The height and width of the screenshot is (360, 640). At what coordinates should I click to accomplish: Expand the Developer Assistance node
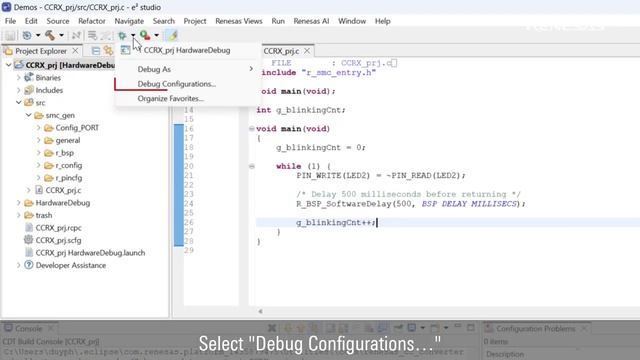click(x=18, y=265)
